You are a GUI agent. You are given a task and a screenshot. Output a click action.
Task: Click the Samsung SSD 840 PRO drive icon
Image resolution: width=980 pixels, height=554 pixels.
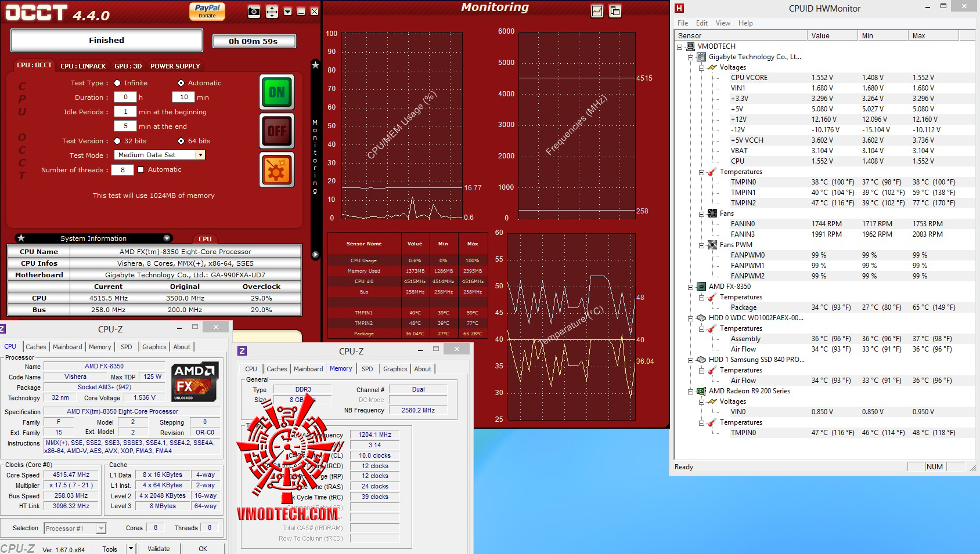click(701, 360)
